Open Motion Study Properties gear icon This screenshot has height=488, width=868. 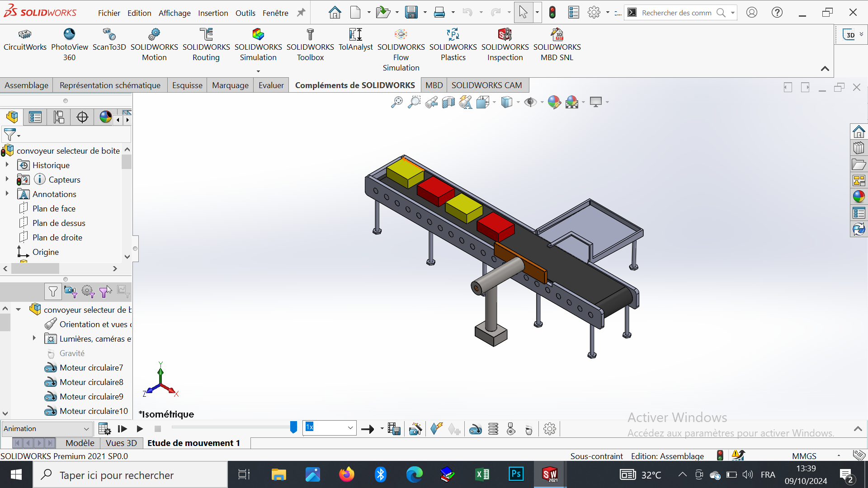[550, 429]
